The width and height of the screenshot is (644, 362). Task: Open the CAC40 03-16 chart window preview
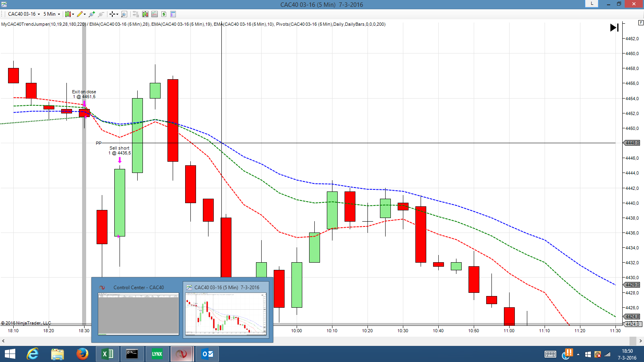226,310
